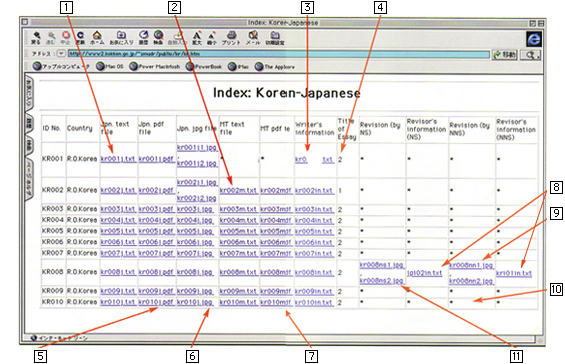The height and width of the screenshot is (364, 565).
Task: Open the kr003j.jpg link
Action: (195, 209)
